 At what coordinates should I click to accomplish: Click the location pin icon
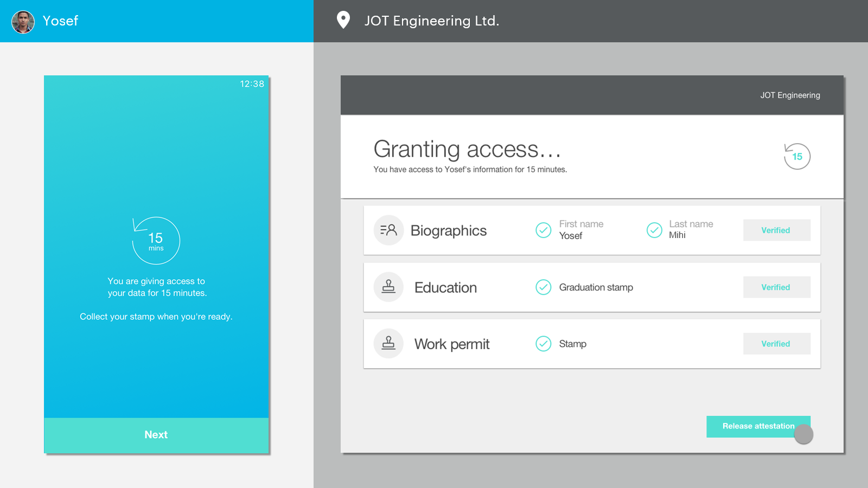click(343, 20)
